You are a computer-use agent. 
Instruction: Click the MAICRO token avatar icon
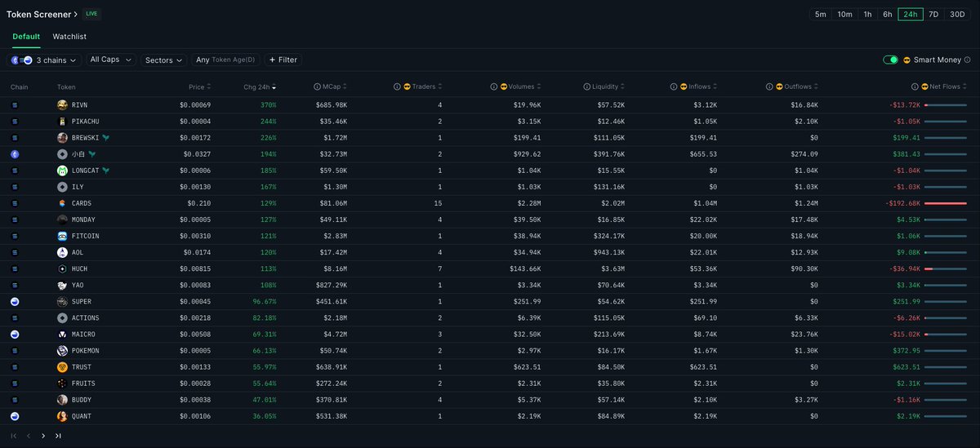(62, 335)
